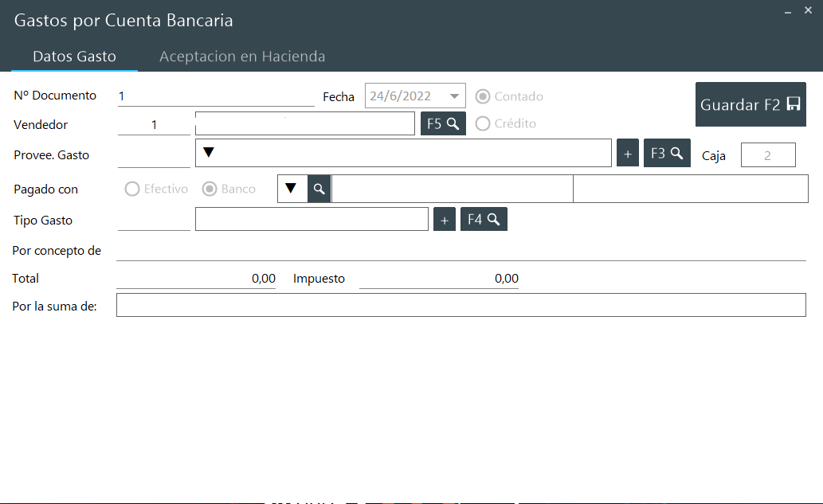The height and width of the screenshot is (504, 823).
Task: Click the Por concepto de field
Action: 460,251
